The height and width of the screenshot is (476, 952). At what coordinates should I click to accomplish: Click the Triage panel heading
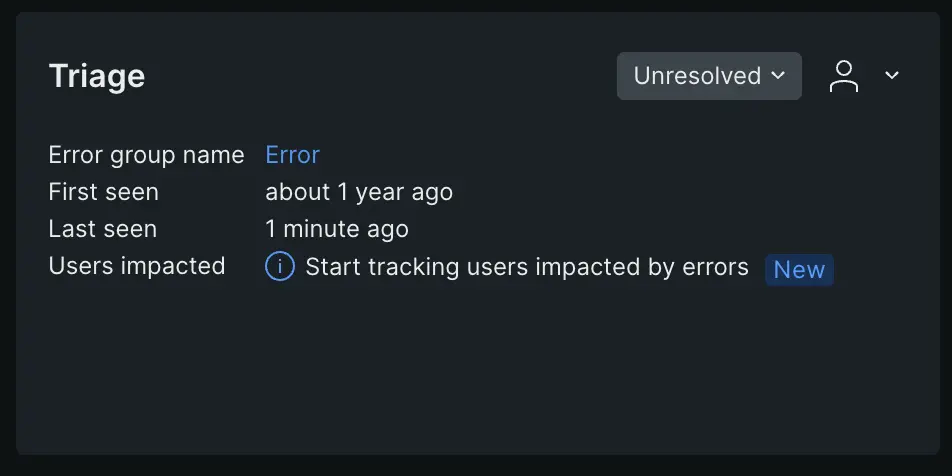[x=97, y=76]
